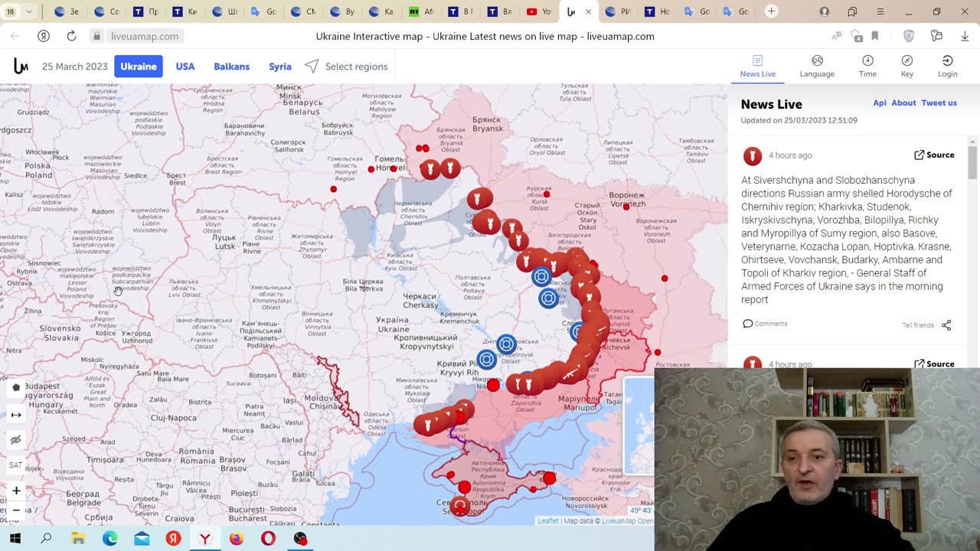Open the Tweet us link
The width and height of the screenshot is (980, 551).
(939, 103)
